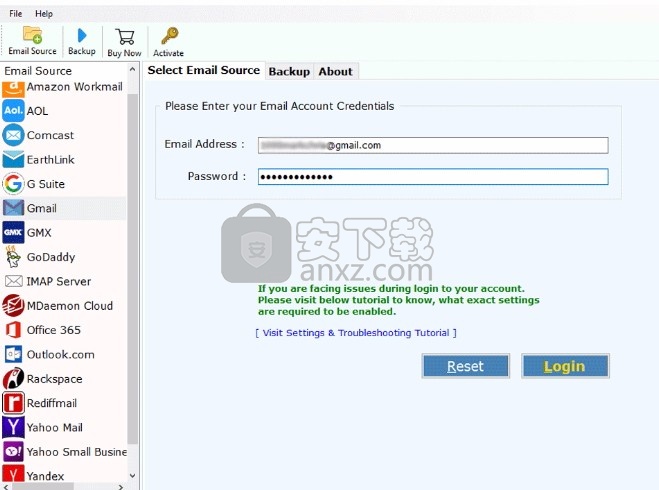659x490 pixels.
Task: Choose the Rackspace icon
Action: (13, 378)
